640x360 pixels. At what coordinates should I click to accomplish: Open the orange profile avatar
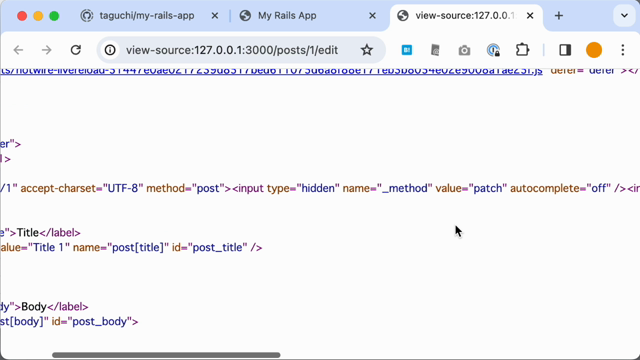[594, 50]
